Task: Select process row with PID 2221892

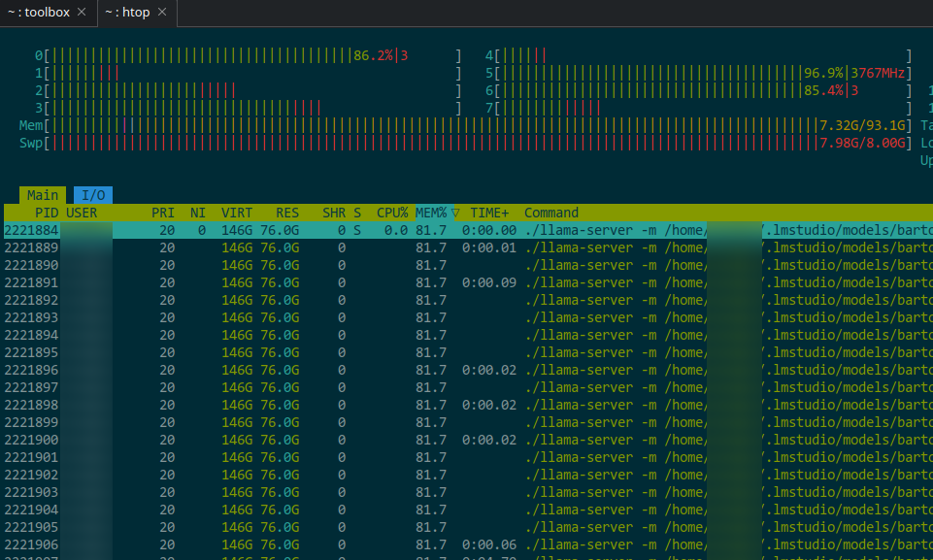Action: coord(468,300)
